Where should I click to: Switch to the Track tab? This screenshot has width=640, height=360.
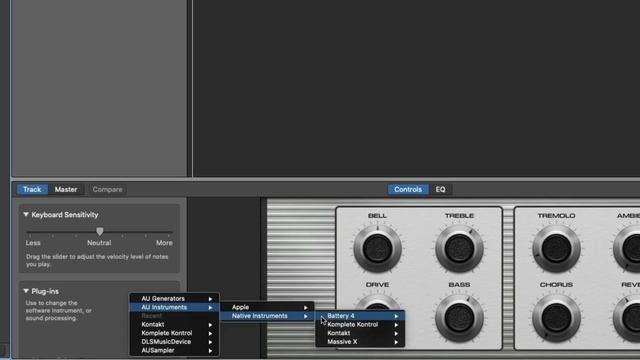(32, 189)
